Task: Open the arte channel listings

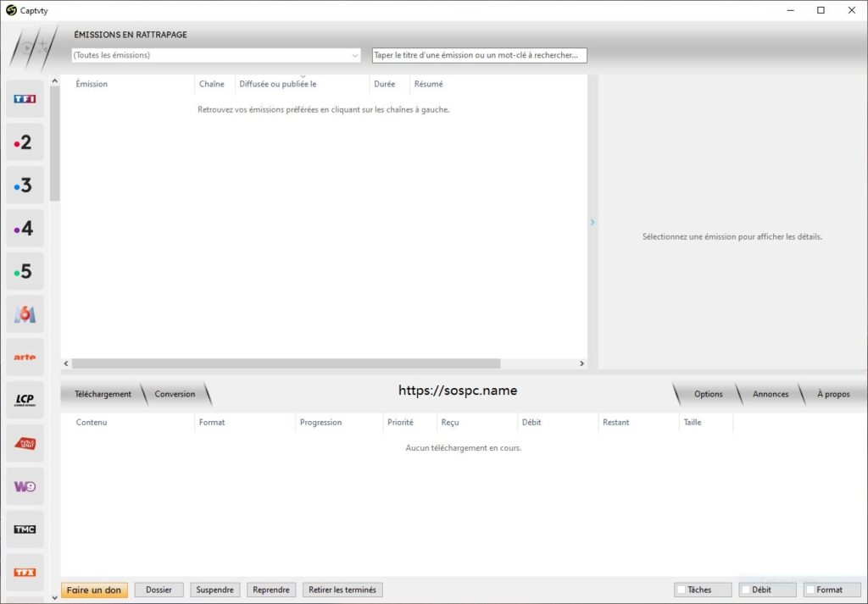Action: point(25,357)
